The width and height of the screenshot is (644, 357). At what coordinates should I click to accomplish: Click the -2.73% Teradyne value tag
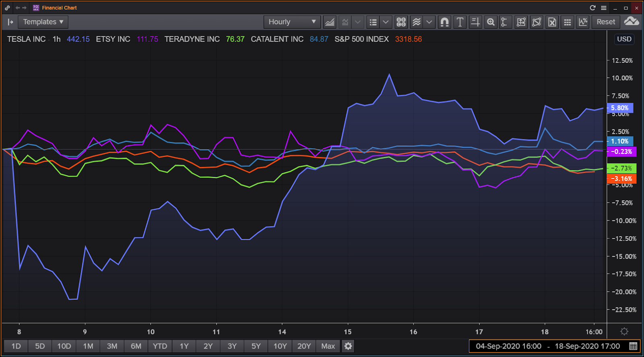(x=621, y=168)
